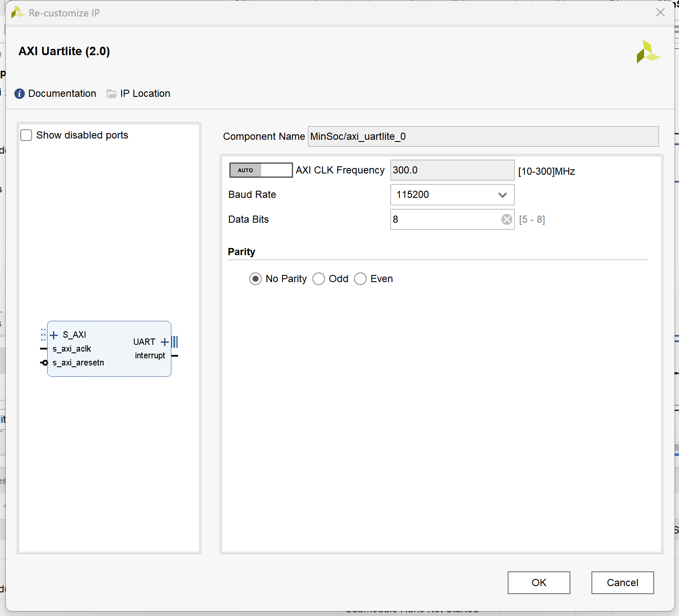Click the AXI CLK Frequency value field
Image resolution: width=679 pixels, height=616 pixels.
pos(453,170)
